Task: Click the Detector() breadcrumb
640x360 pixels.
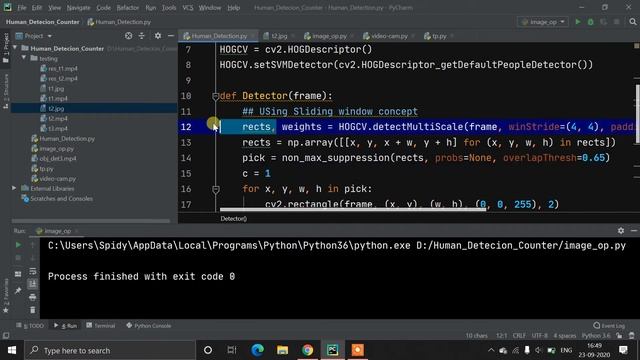Action: (x=233, y=218)
